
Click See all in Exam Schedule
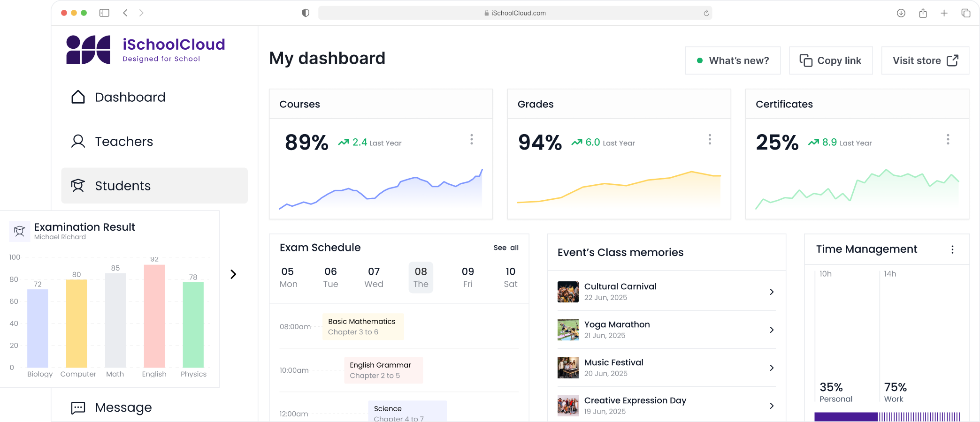pyautogui.click(x=506, y=248)
